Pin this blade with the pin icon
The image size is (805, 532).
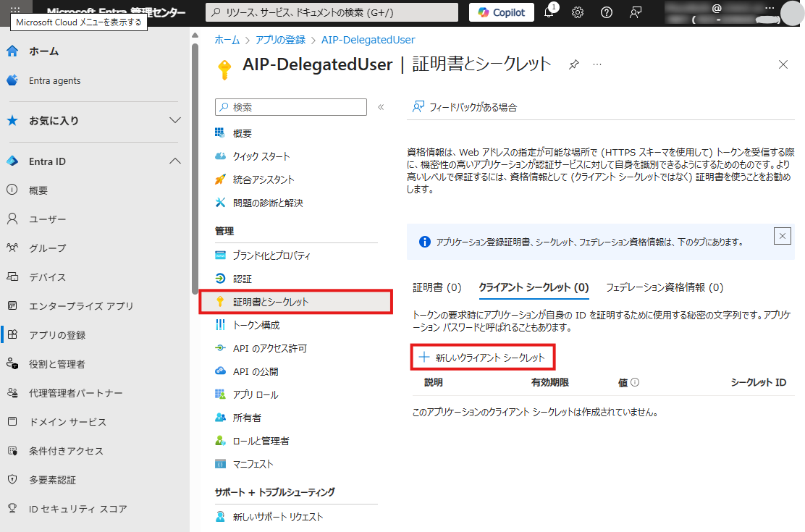(x=574, y=64)
